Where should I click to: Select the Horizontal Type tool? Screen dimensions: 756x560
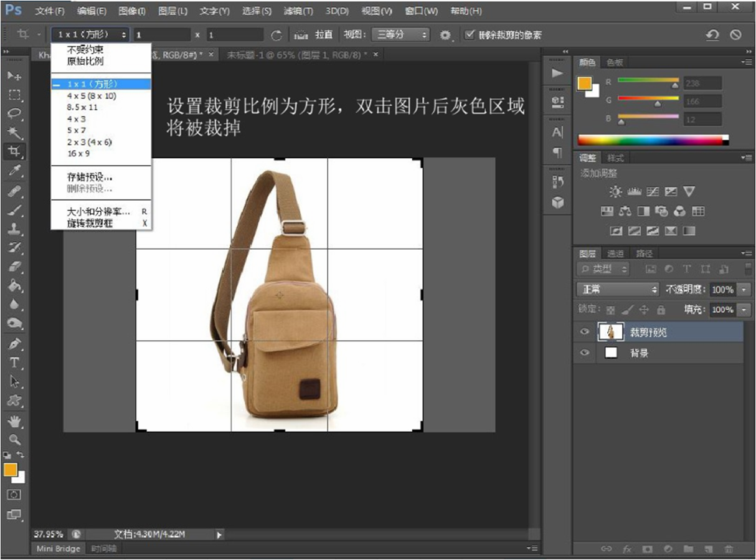click(14, 363)
